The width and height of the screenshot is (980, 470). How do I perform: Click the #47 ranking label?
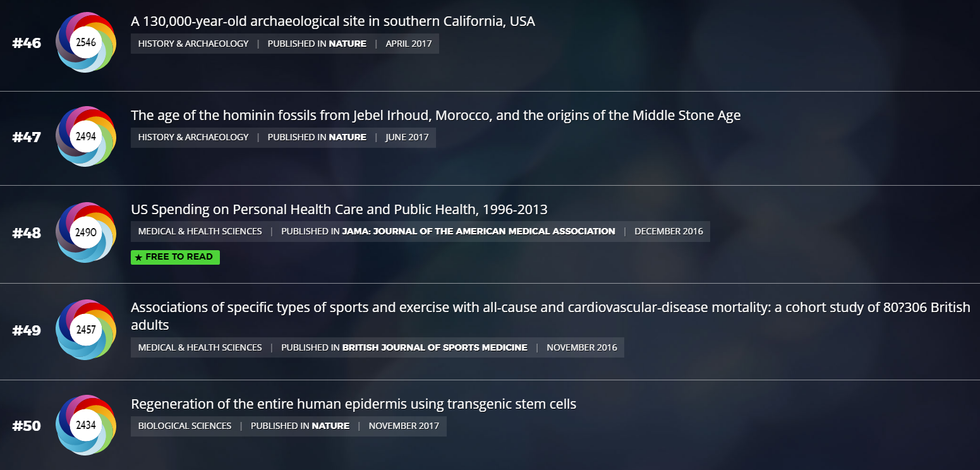coord(27,137)
